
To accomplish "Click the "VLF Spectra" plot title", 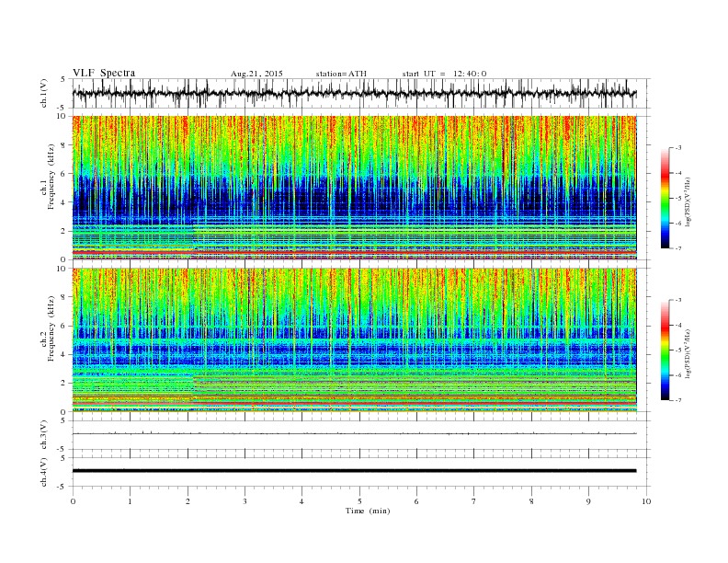I will (104, 73).
